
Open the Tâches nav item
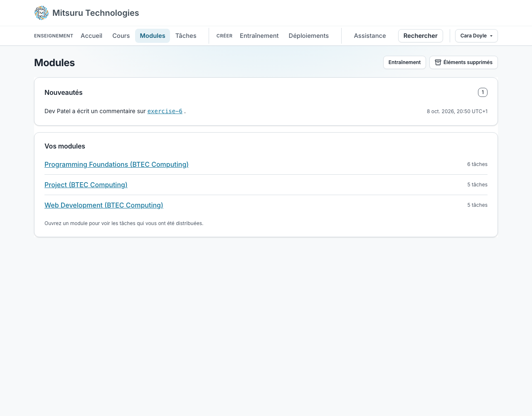(186, 36)
